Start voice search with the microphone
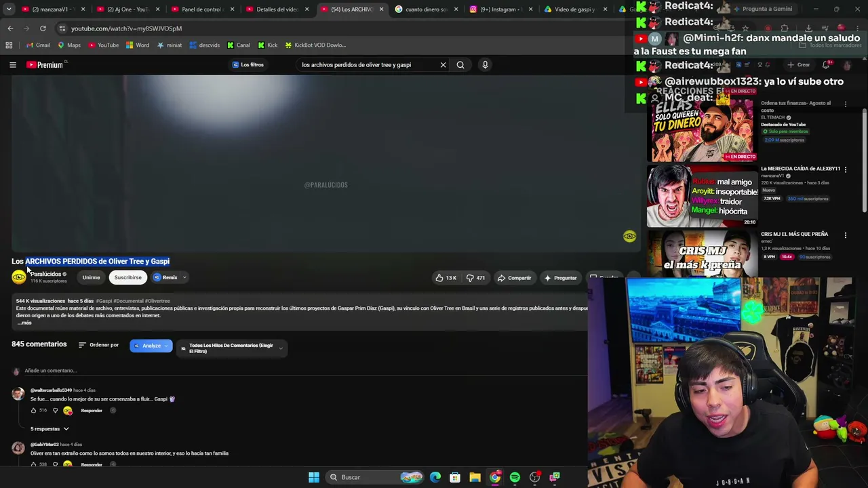 pyautogui.click(x=485, y=65)
